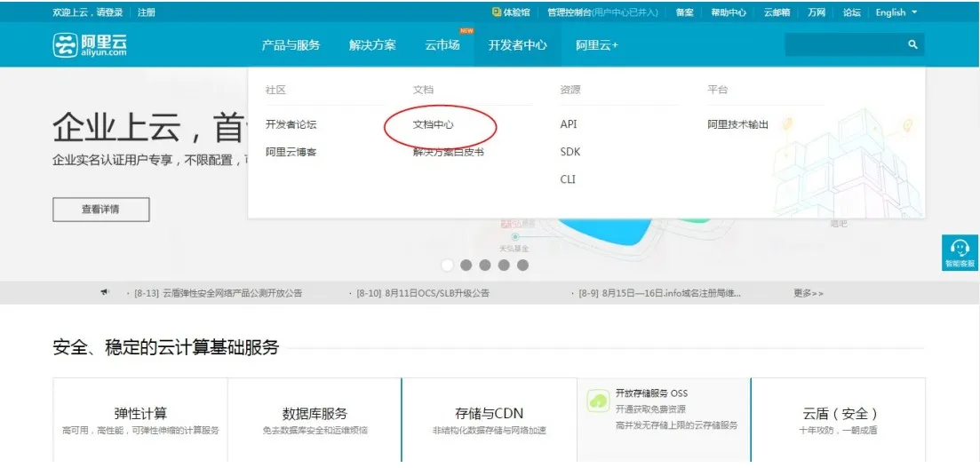
Task: Select the 云盾(安全) service card
Action: pyautogui.click(x=839, y=420)
